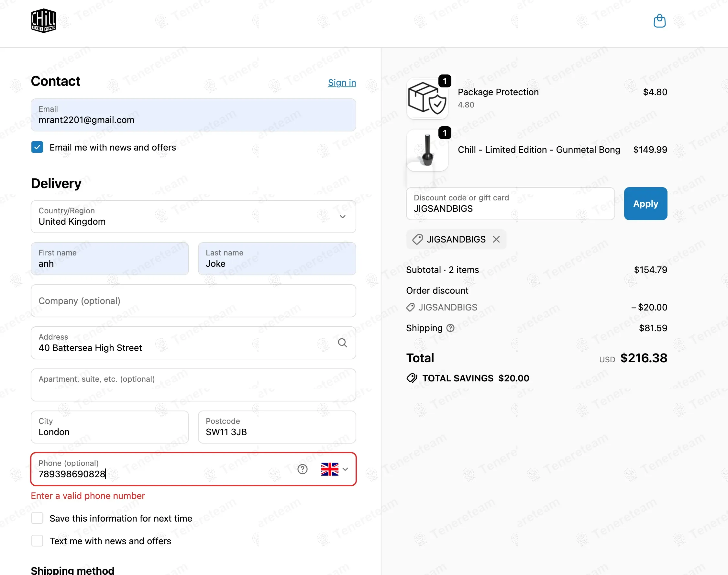Click the tag icon beside TOTAL SAVINGS
The image size is (728, 575).
click(412, 378)
